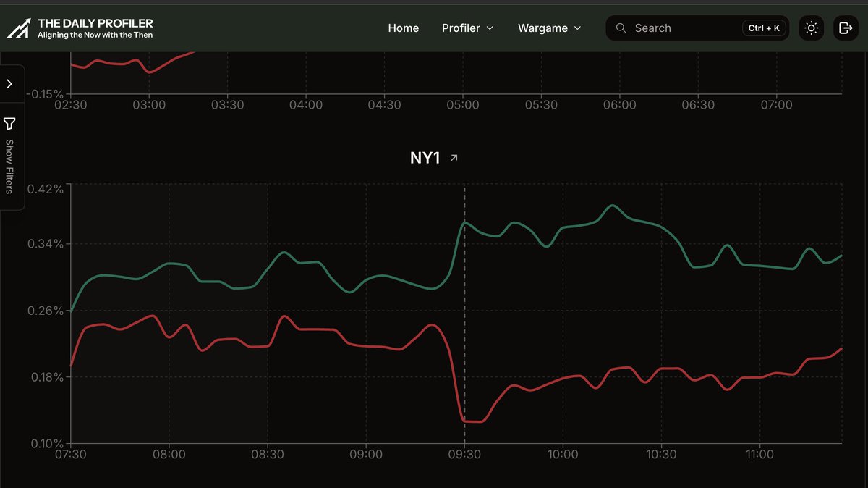This screenshot has height=488, width=868.
Task: Click the 0.34% y-axis label
Action: pyautogui.click(x=46, y=244)
